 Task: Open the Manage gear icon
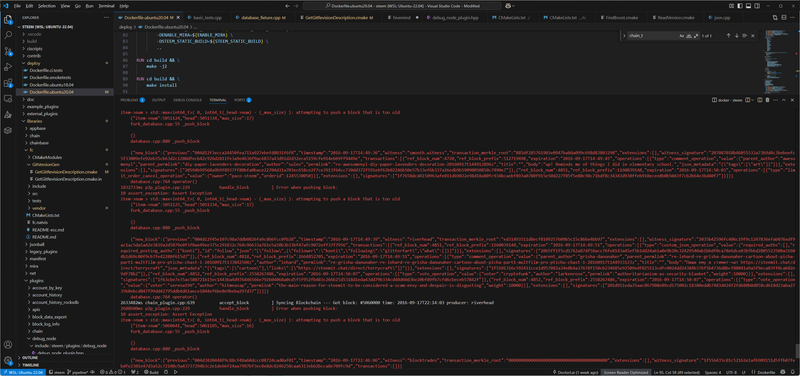click(8, 360)
